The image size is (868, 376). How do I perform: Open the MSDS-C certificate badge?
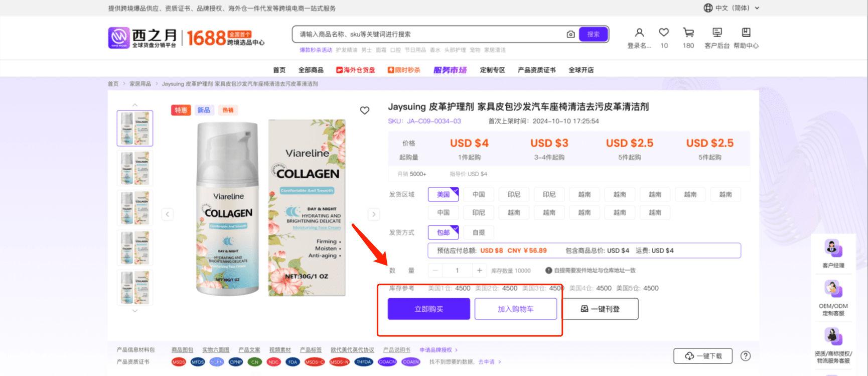[x=315, y=362]
